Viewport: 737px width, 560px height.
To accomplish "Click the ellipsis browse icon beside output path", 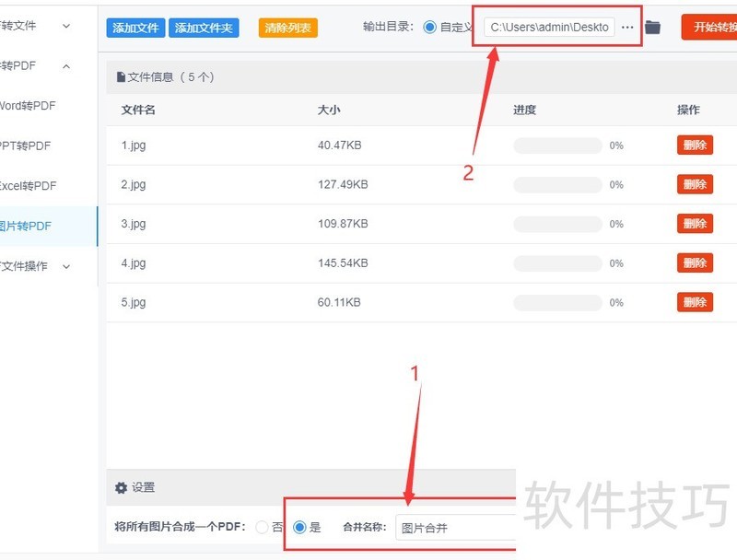I will point(627,27).
